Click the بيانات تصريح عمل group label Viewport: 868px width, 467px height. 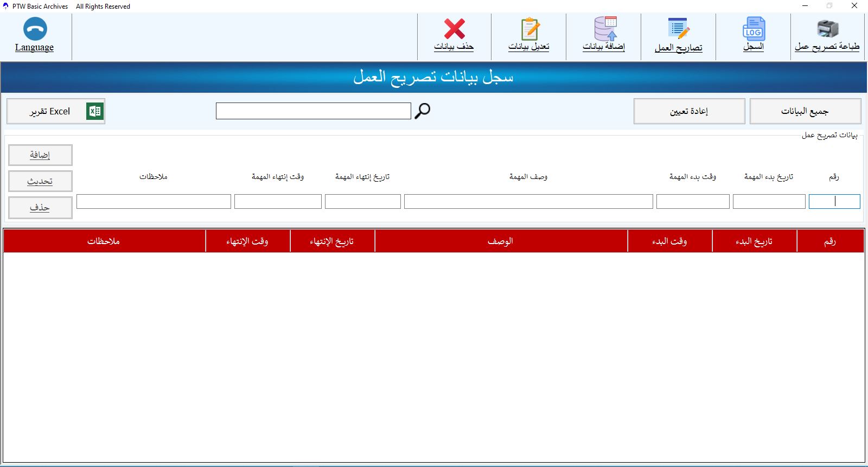(829, 135)
